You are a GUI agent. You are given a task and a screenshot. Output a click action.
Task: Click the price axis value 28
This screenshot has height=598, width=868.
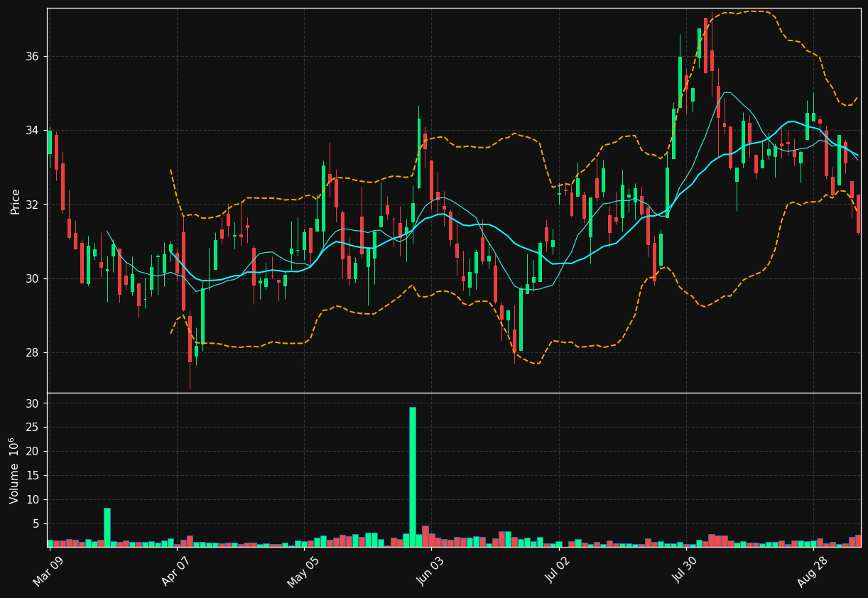[34, 353]
